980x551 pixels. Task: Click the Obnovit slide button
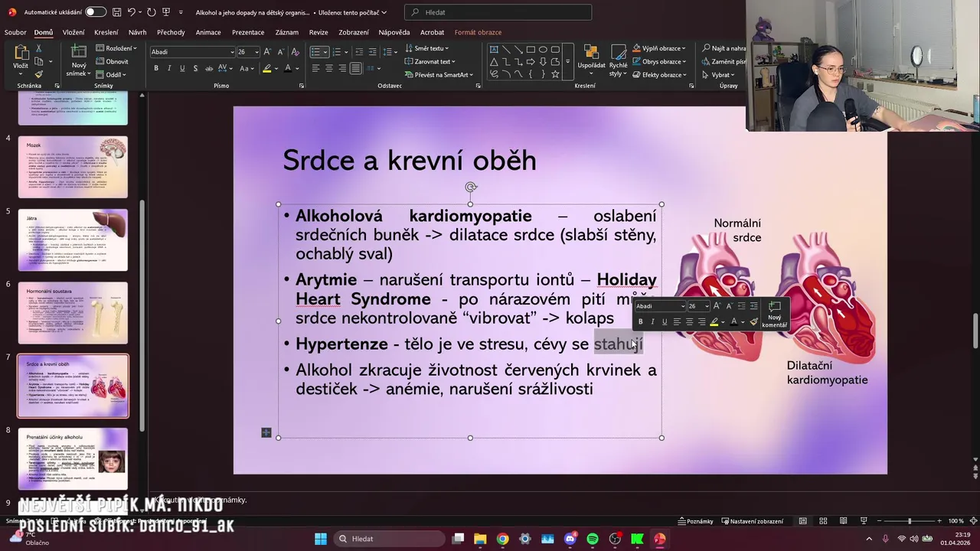pyautogui.click(x=112, y=61)
